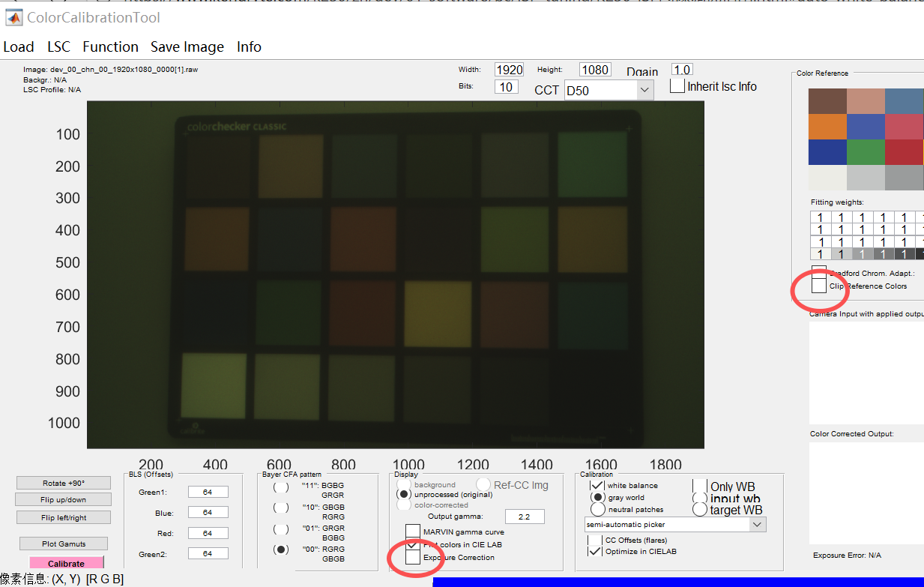The height and width of the screenshot is (587, 924).
Task: Check the MARVIN gamma curve option
Action: pos(413,532)
